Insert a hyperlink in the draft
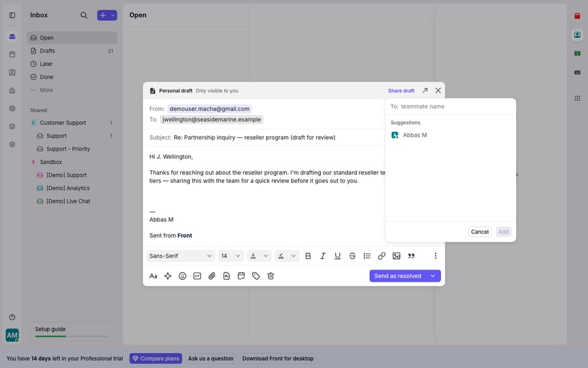The image size is (588, 368). click(382, 256)
